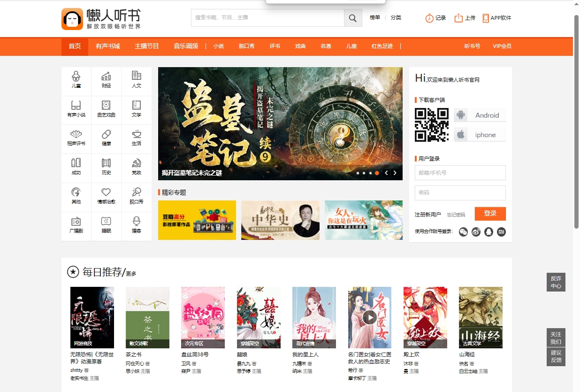The height and width of the screenshot is (392, 580).
Task: Open 红色足迹 in the nav bar
Action: pos(382,46)
